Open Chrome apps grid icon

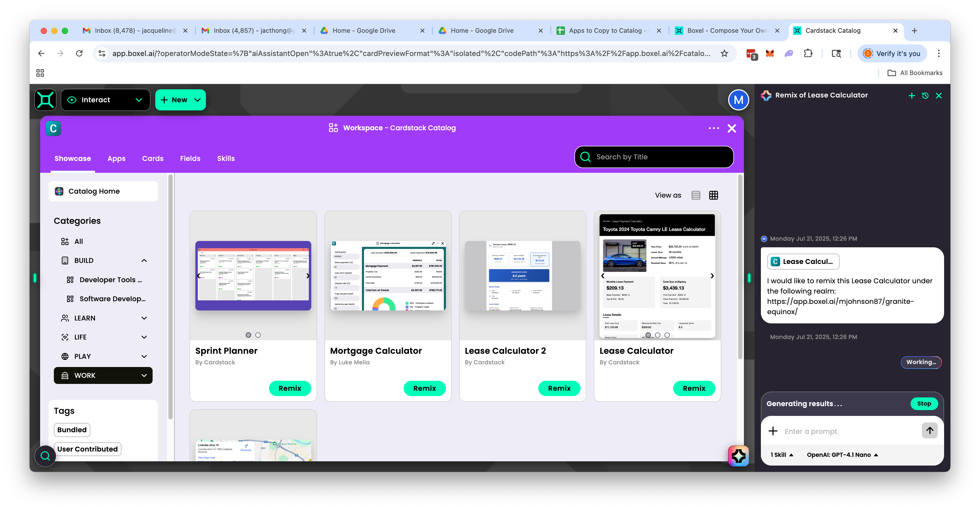coord(40,73)
